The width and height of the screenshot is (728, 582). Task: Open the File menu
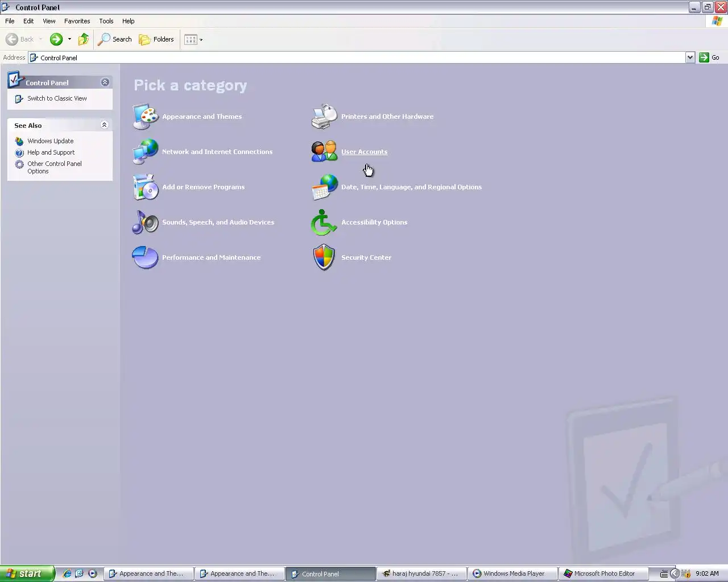pyautogui.click(x=10, y=21)
